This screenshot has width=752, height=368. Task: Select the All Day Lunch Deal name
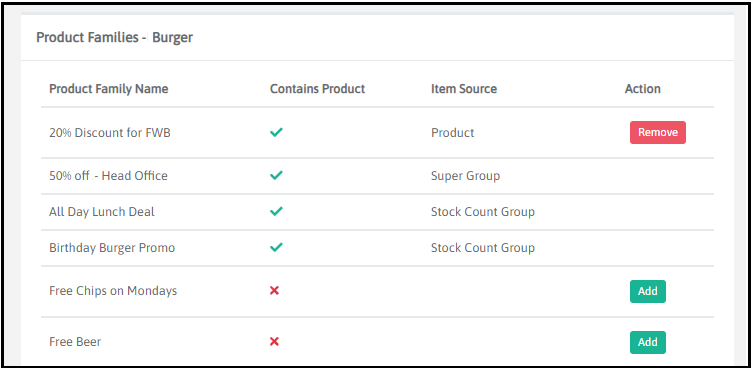click(x=102, y=212)
